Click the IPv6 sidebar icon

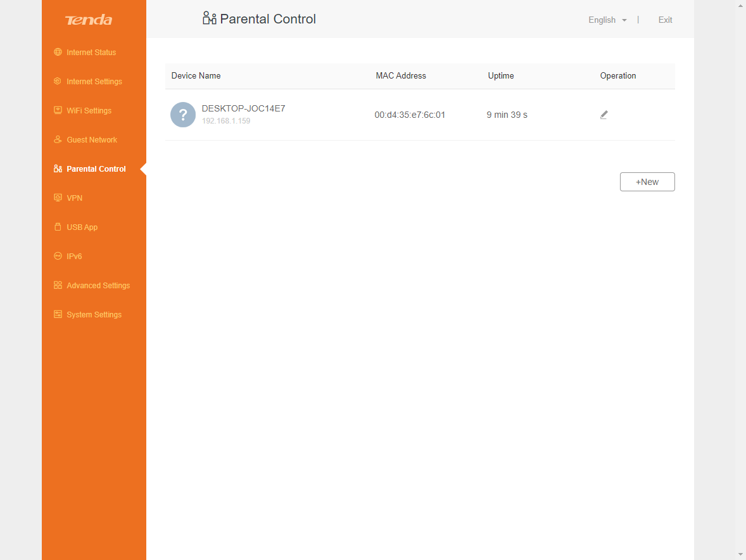(58, 256)
